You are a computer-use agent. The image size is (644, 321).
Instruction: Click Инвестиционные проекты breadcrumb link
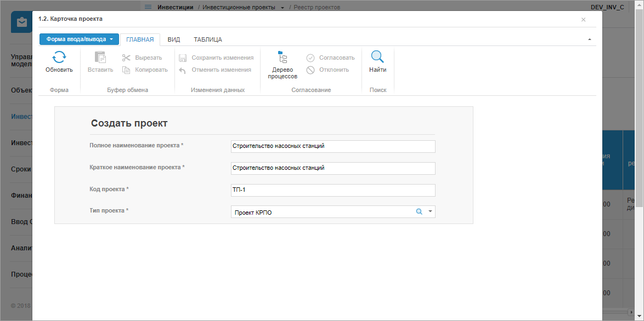point(239,7)
